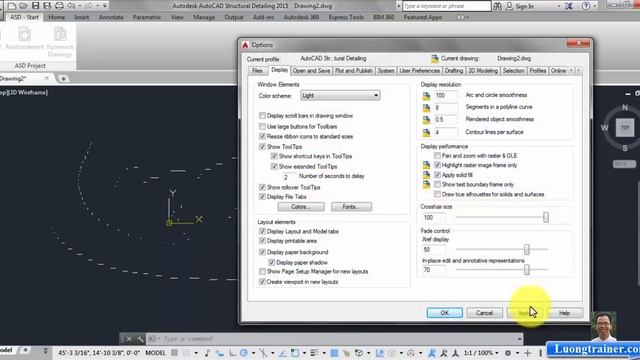Viewport: 640px width, 360px height.
Task: Click the right tab-scroll arrow in Options
Action: coord(578,71)
